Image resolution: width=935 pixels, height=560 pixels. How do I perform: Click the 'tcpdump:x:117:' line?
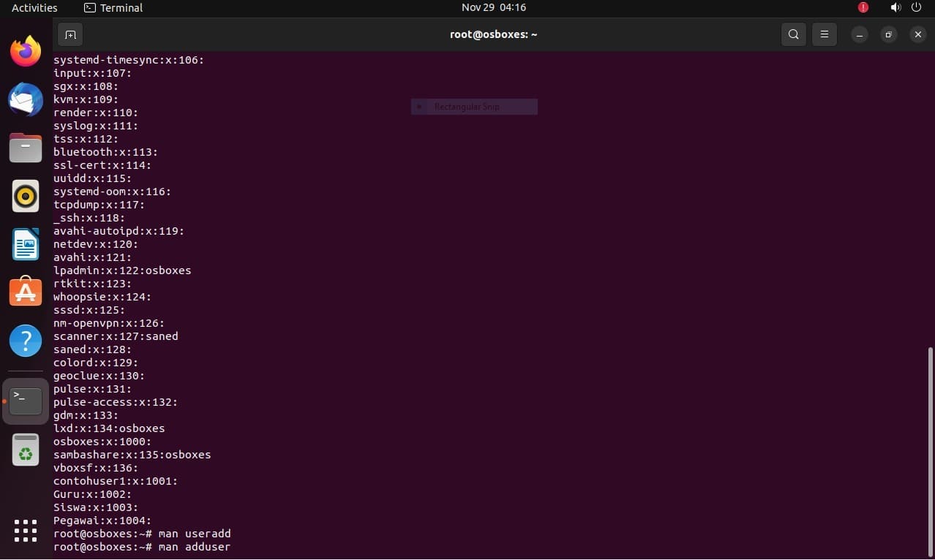[99, 205]
